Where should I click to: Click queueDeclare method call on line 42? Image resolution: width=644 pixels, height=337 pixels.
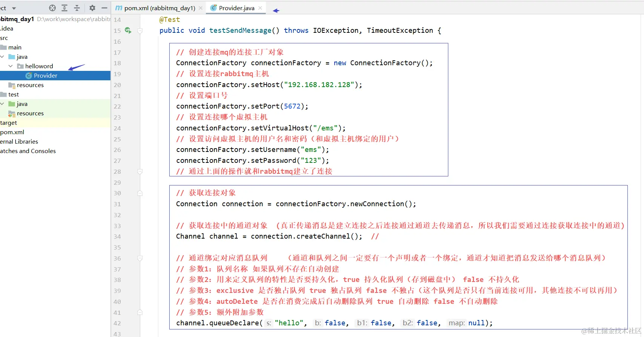tap(234, 323)
